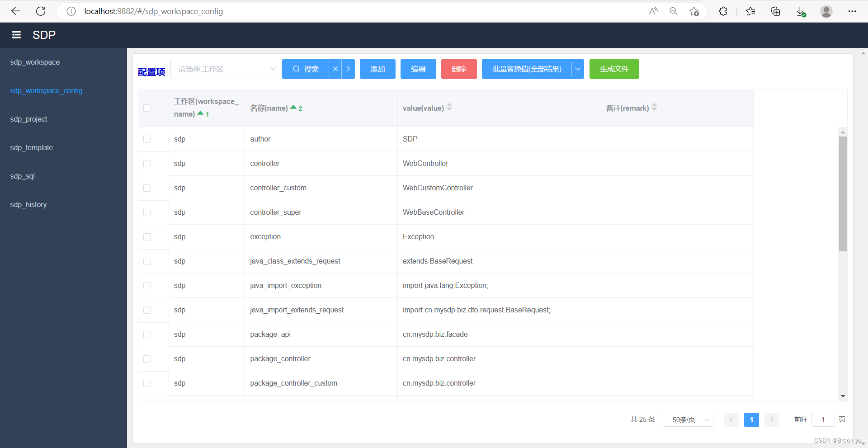Screen dimensions: 868x448
Task: Open the browser profile avatar
Action: (826, 11)
